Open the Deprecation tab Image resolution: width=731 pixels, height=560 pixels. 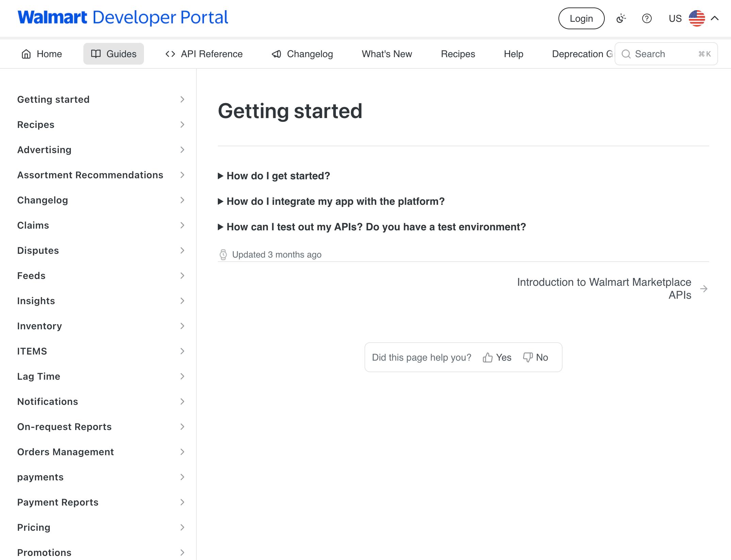(582, 54)
